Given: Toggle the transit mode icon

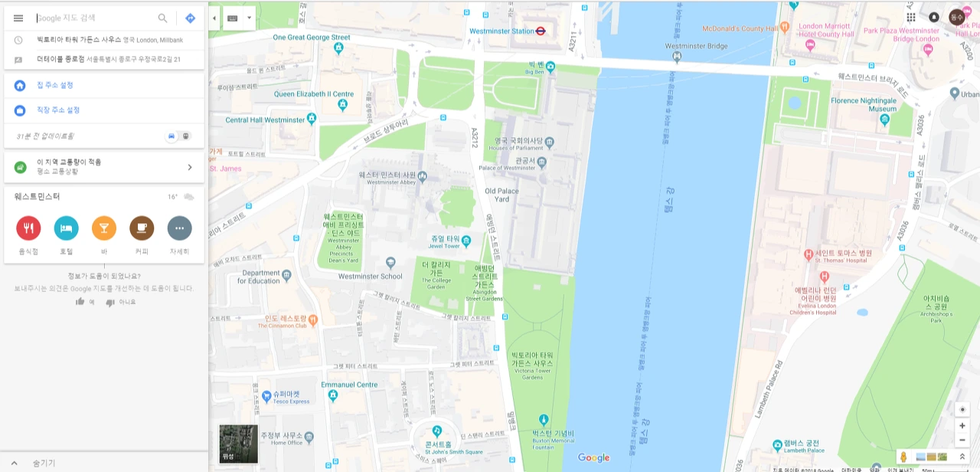Looking at the screenshot, I should (186, 136).
